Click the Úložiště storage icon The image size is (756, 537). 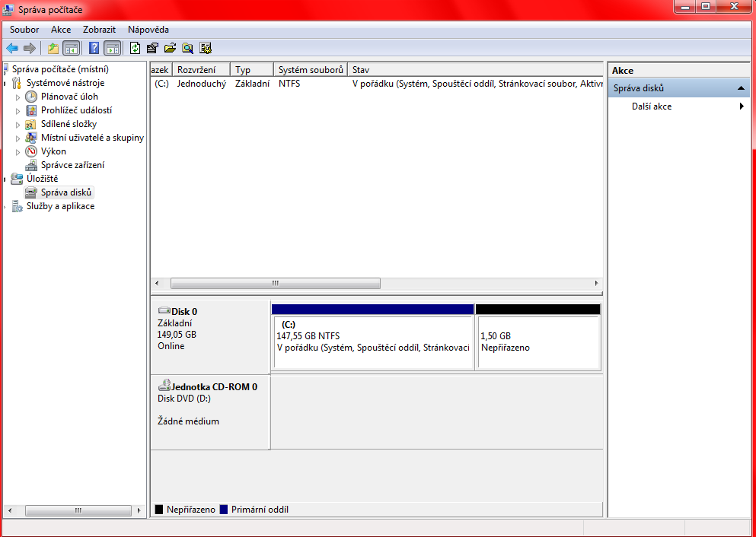(17, 179)
